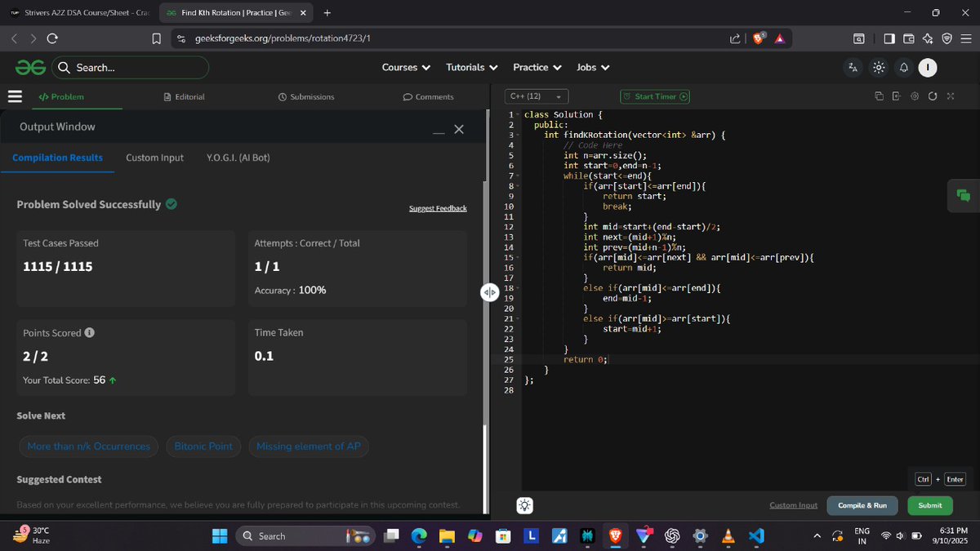
Task: Open the C++ (12) language dropdown
Action: tap(536, 96)
